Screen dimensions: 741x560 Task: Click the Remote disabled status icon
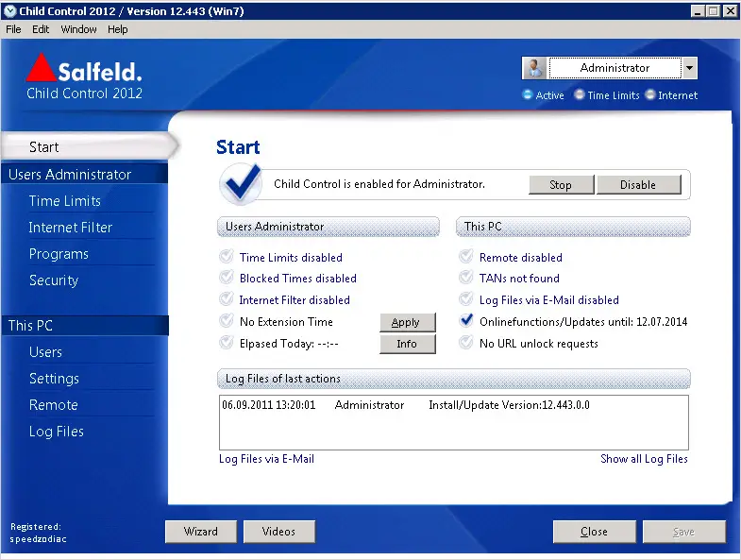point(466,256)
